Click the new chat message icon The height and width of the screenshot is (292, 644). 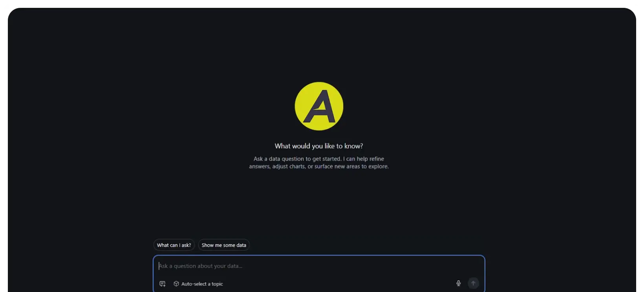click(163, 284)
